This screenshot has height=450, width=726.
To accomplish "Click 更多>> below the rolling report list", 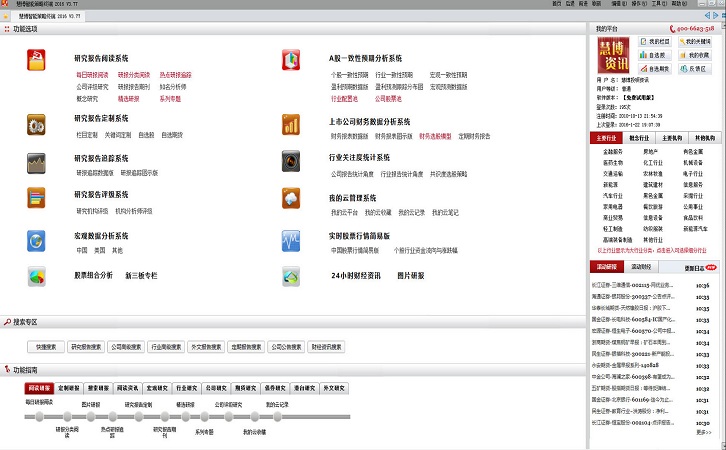I will click(x=703, y=432).
